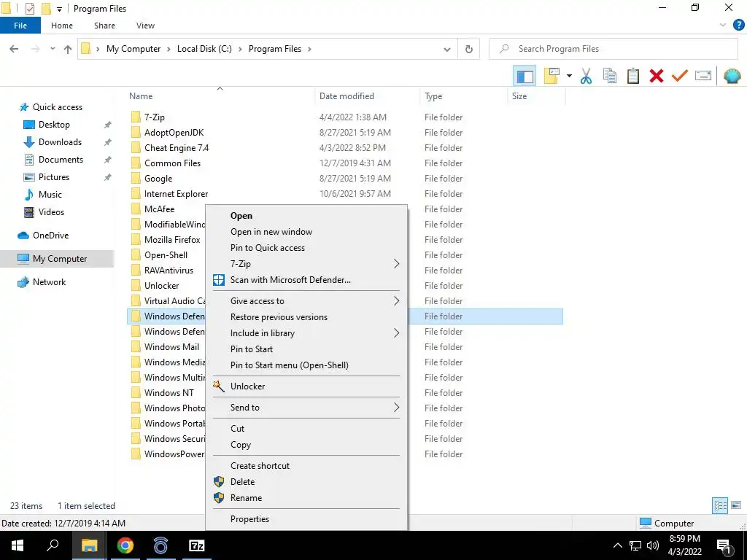
Task: Select the Cheat Engine 7.4 folder
Action: [x=177, y=147]
